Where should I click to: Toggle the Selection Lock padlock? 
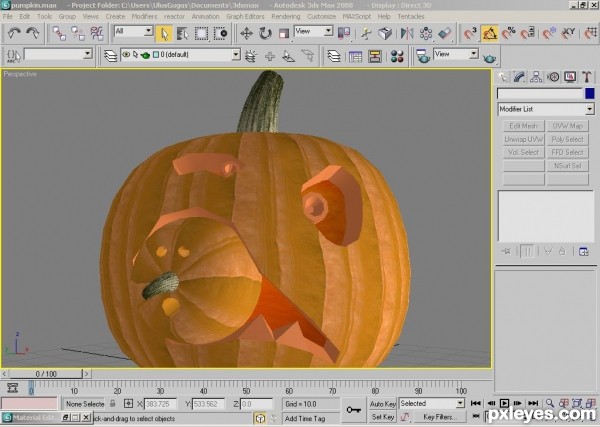[112, 403]
